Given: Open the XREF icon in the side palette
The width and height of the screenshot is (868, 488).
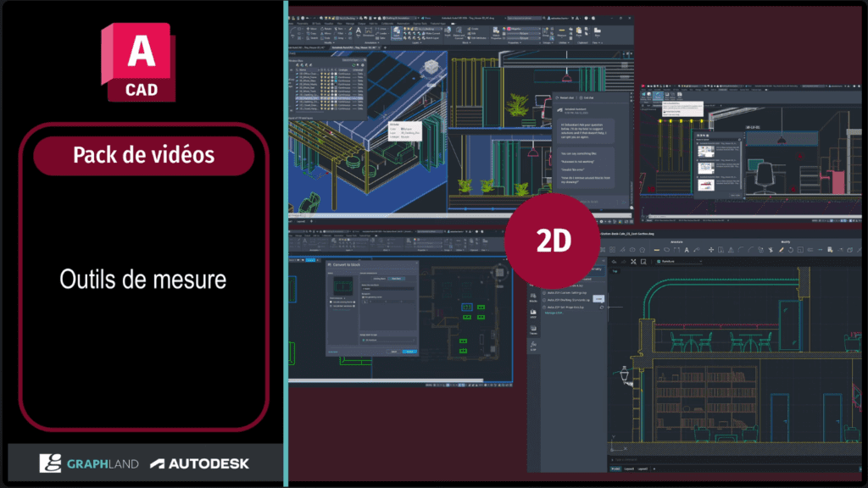Looking at the screenshot, I should [x=533, y=315].
